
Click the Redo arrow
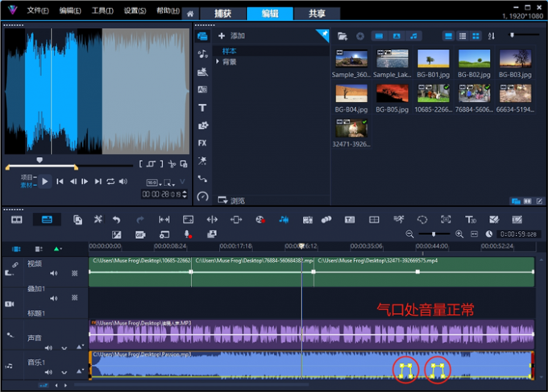[x=140, y=220]
